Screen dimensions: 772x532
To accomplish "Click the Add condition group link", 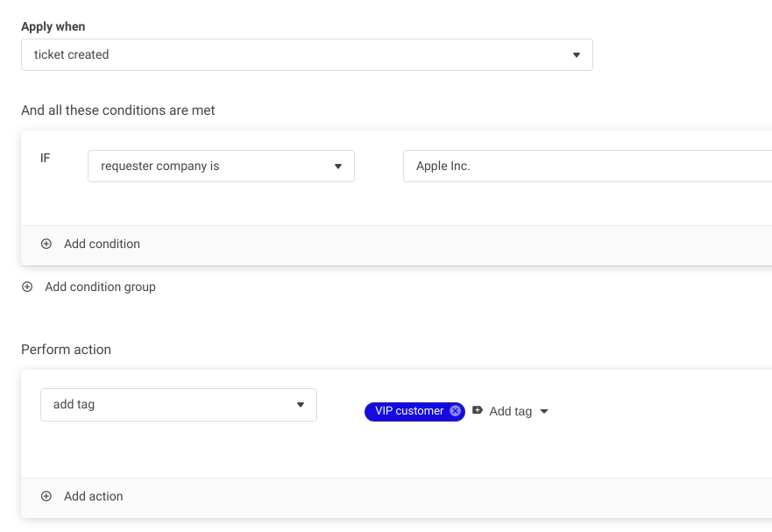I will coord(100,287).
